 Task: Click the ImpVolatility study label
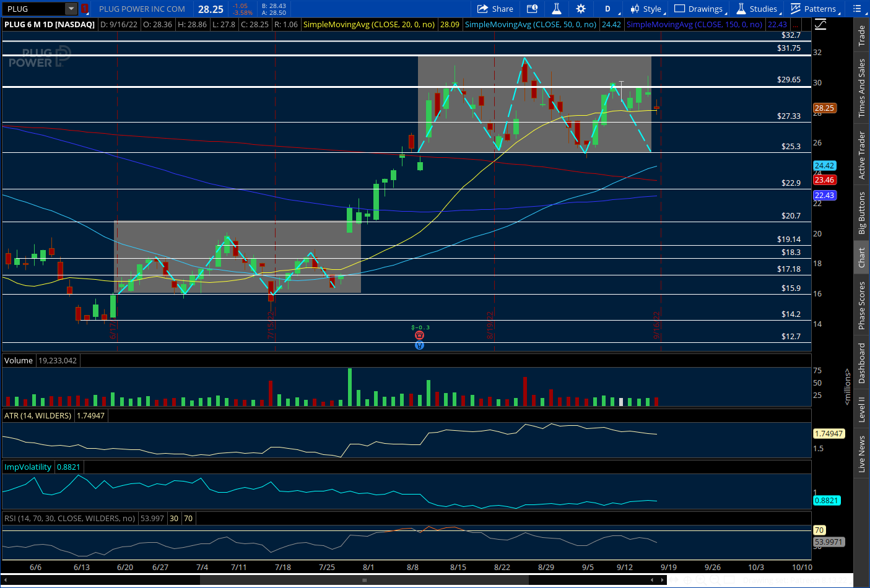(28, 467)
